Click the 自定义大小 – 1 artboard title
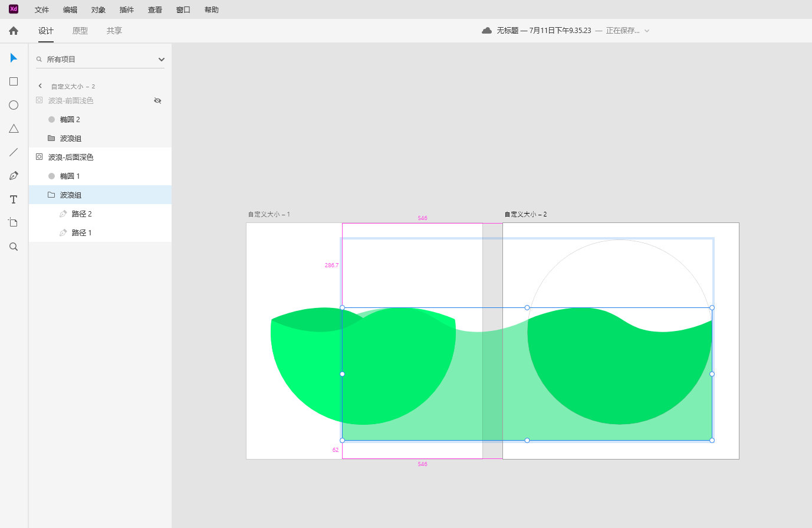The image size is (812, 528). 269,214
